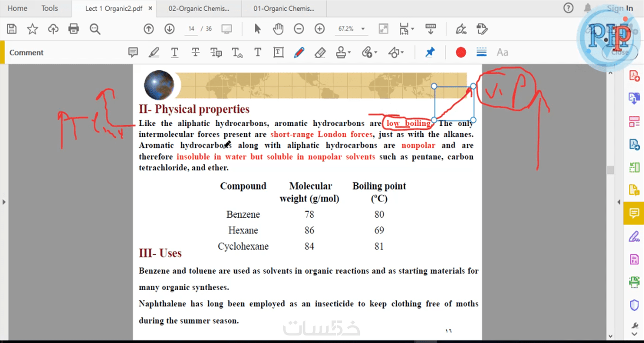Click the Sign In link
The image size is (644, 343).
pos(620,8)
